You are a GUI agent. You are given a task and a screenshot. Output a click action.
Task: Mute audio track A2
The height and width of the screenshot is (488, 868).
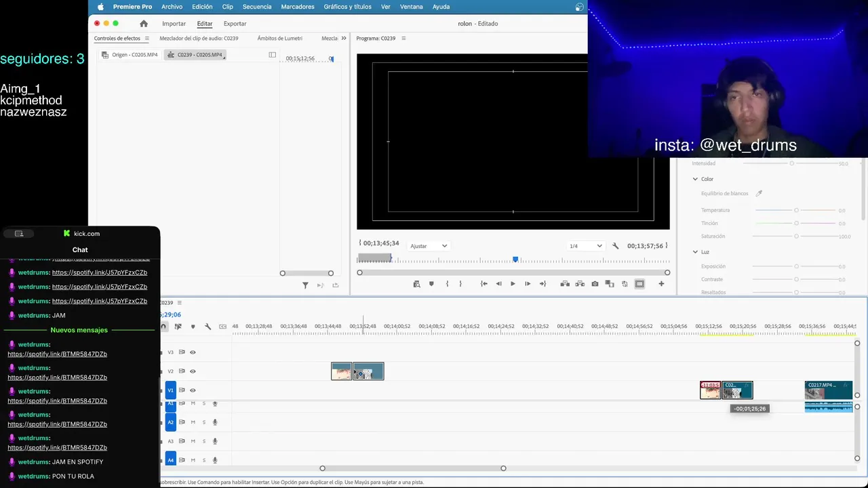point(193,422)
